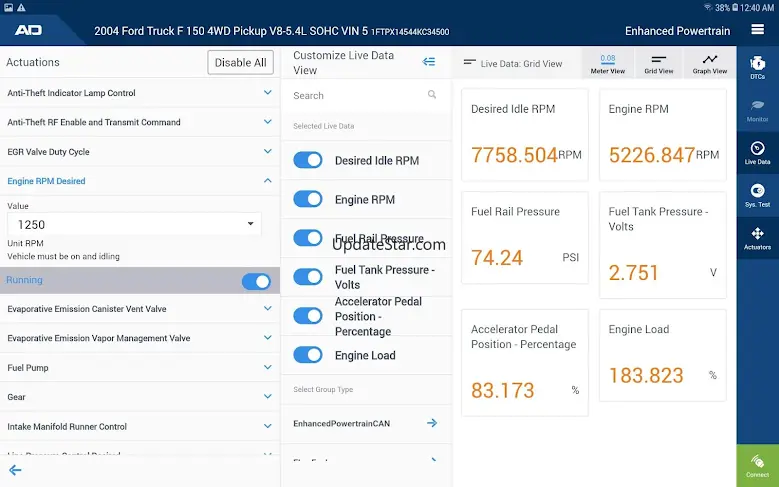The width and height of the screenshot is (779, 487).
Task: Turn off Engine Load live data
Action: click(x=308, y=355)
